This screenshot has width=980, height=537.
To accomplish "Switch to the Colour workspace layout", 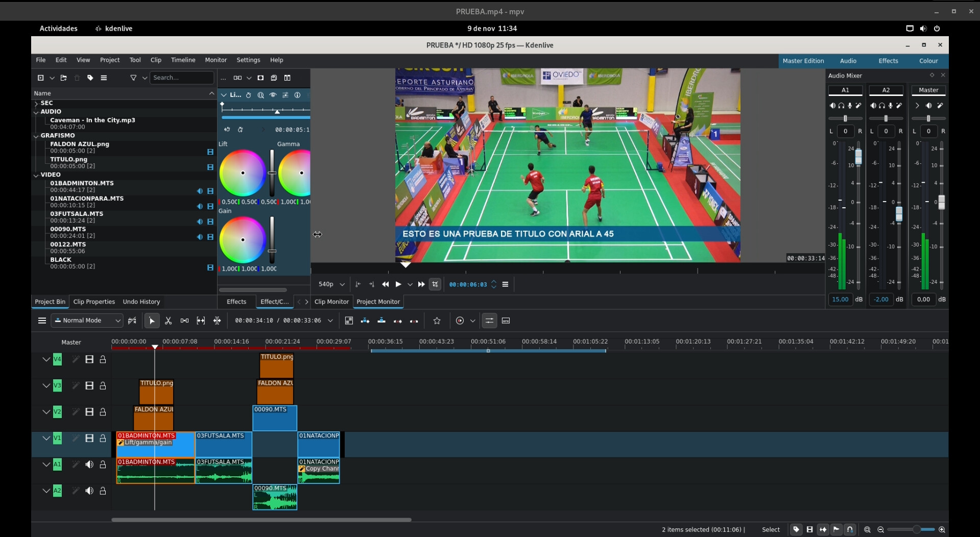I will point(928,61).
